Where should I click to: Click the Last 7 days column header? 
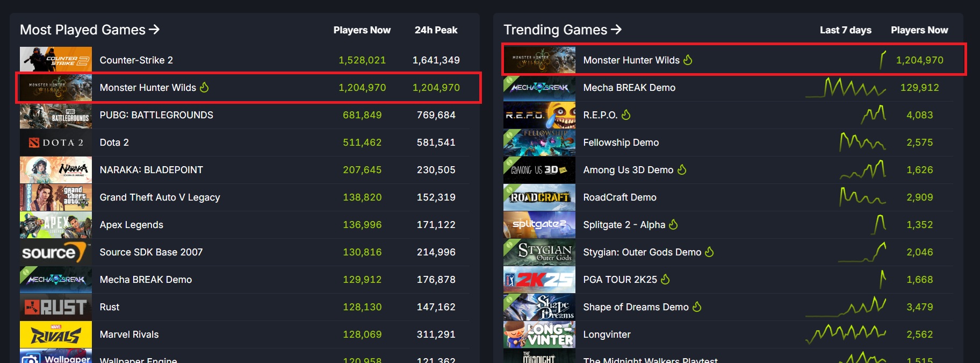846,30
